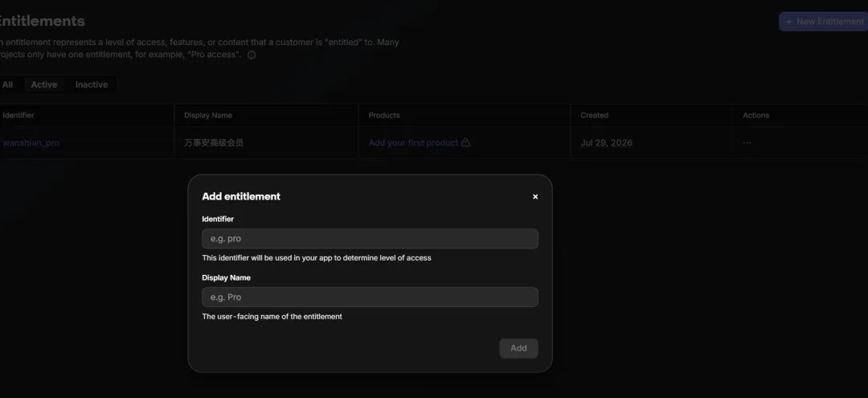This screenshot has height=398, width=868.
Task: Select the Jul 29, 2026 created date cell
Action: [606, 143]
